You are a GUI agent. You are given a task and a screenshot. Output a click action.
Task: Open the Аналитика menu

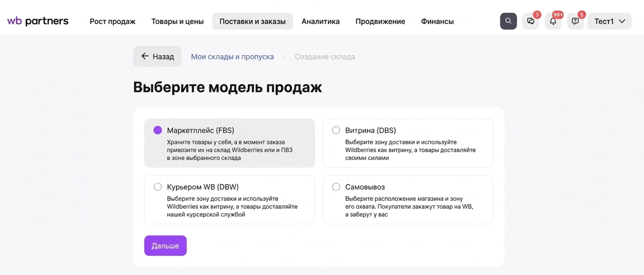(x=321, y=21)
